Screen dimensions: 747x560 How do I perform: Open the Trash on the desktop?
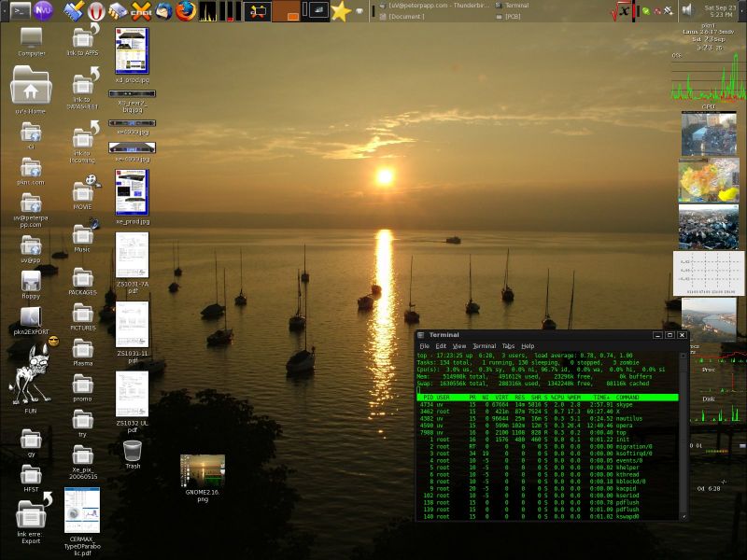[x=133, y=452]
